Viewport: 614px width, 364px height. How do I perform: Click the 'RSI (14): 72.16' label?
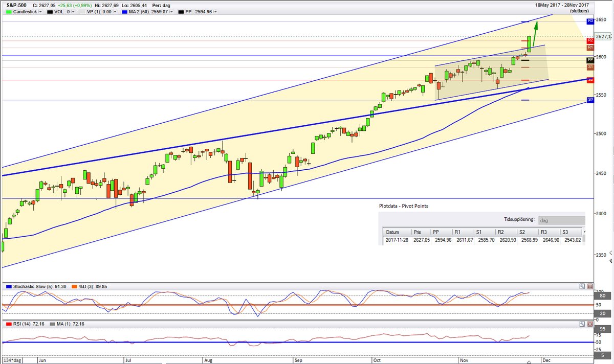point(29,324)
